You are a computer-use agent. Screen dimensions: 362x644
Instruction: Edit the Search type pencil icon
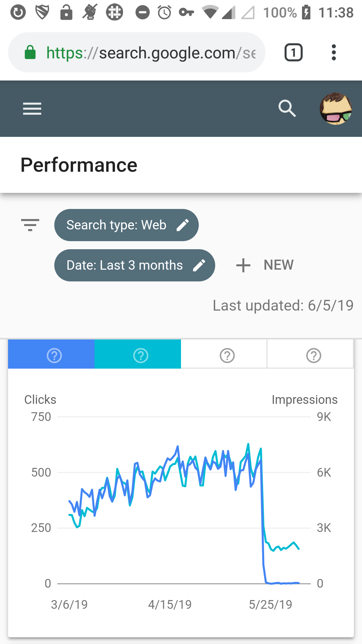[x=183, y=225]
